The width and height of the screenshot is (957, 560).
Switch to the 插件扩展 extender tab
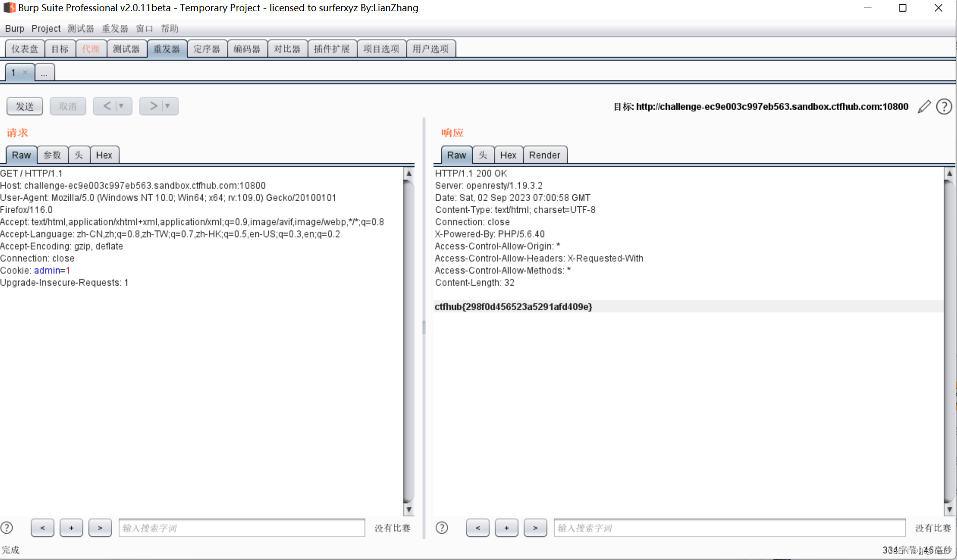pos(332,49)
